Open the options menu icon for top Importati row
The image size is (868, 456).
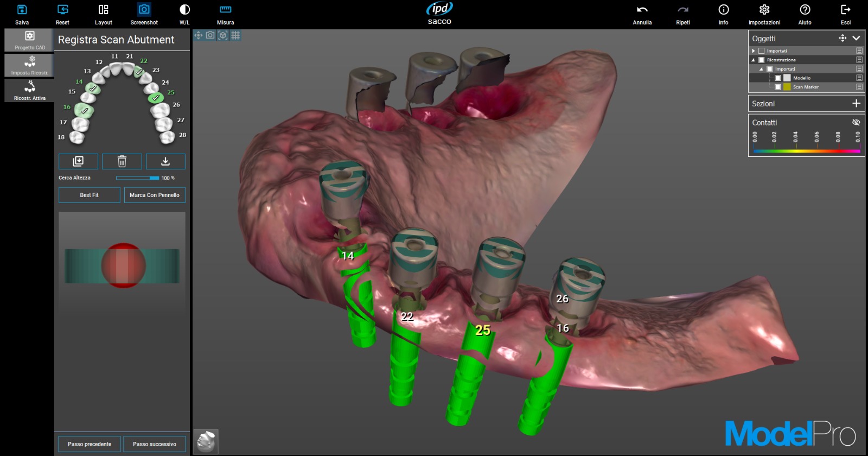[859, 51]
